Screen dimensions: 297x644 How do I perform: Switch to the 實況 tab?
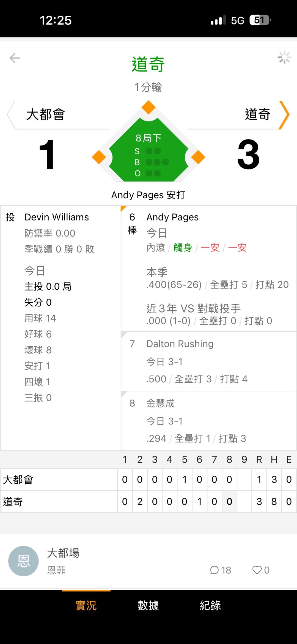click(x=86, y=605)
